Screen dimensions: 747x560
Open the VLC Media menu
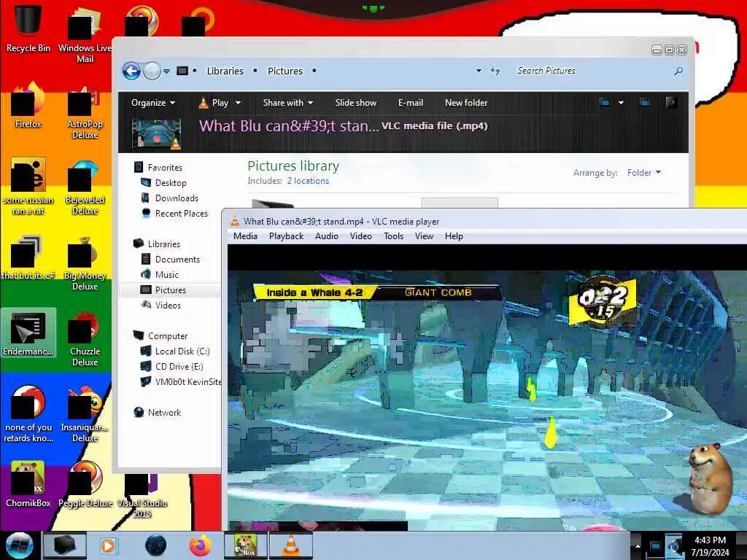pos(245,236)
